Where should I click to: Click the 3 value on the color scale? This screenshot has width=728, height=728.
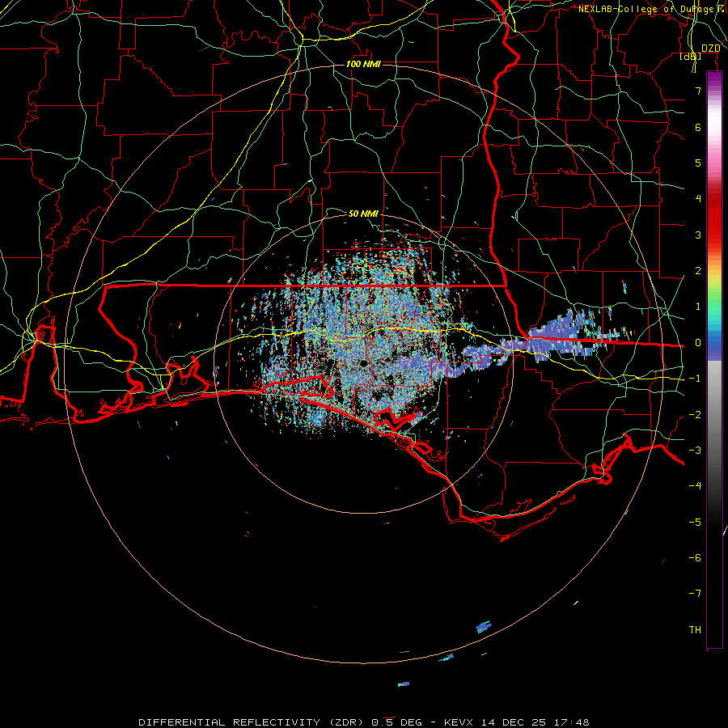[698, 235]
